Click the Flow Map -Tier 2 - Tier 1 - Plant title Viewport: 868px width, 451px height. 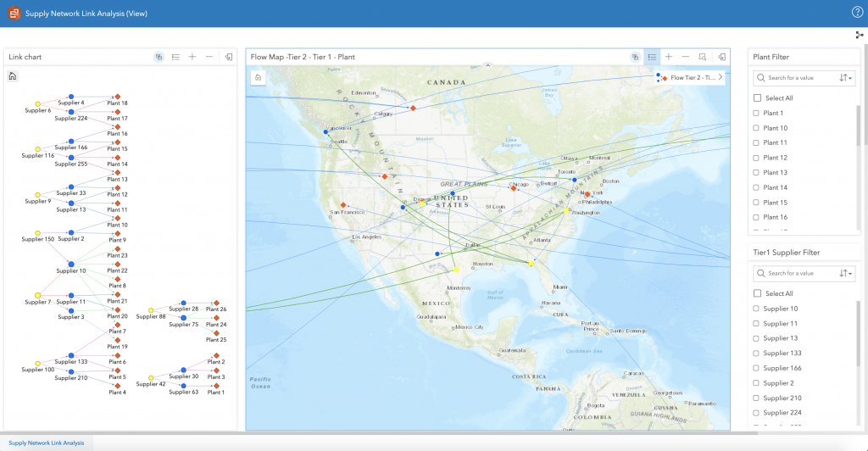pyautogui.click(x=303, y=57)
